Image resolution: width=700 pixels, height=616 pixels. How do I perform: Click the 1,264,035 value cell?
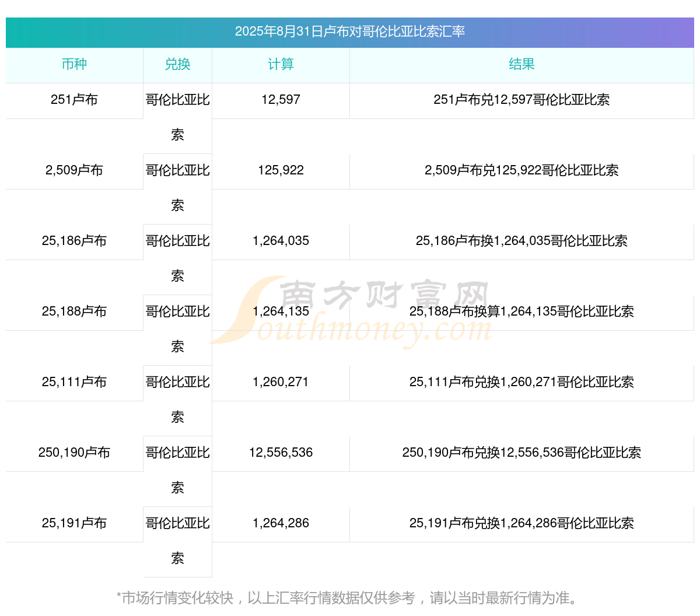pos(281,242)
